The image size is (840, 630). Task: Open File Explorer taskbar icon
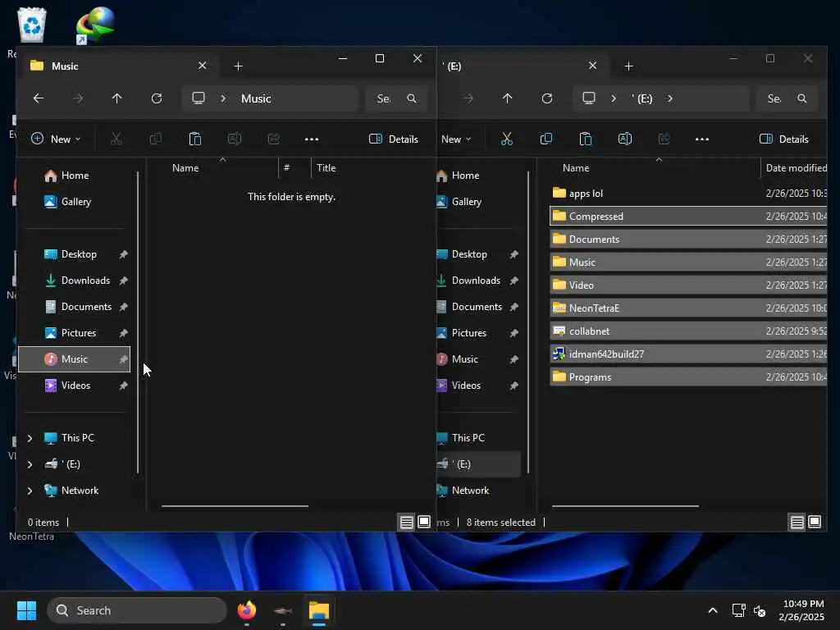click(319, 610)
